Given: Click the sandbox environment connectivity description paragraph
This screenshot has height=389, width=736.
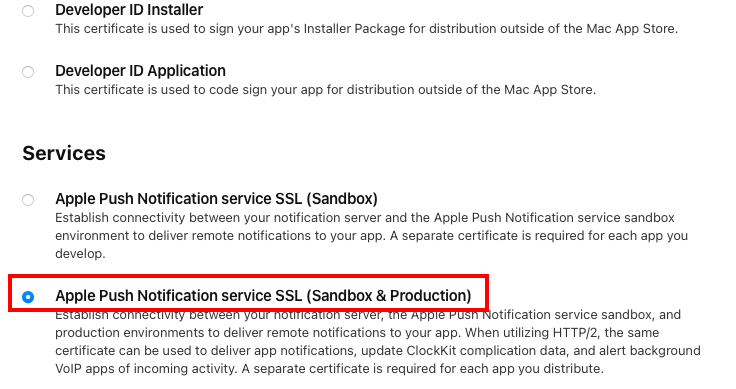Looking at the screenshot, I should point(371,236).
